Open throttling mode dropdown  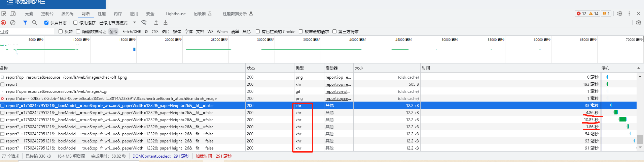pyautogui.click(x=117, y=23)
